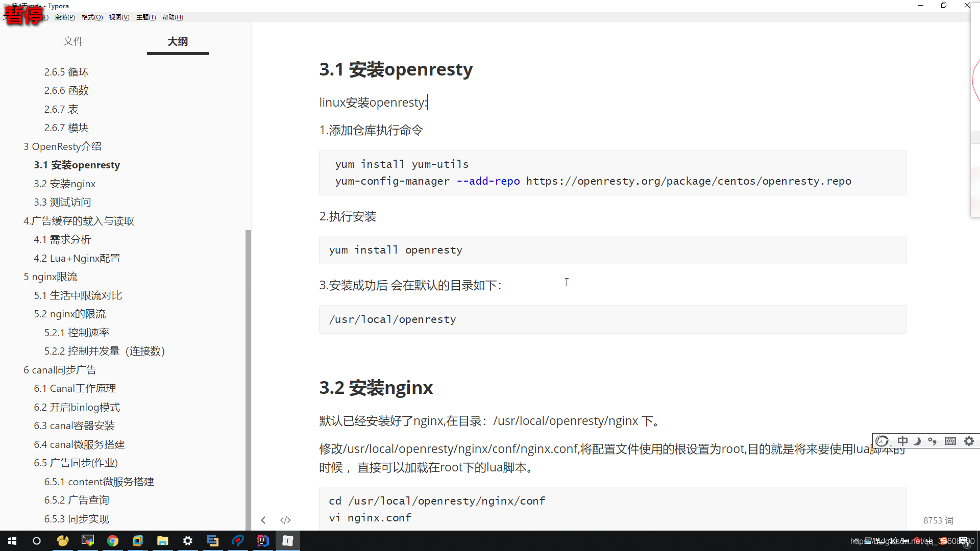980x551 pixels.
Task: Go to 6.5.3 同步实现 outline entry
Action: pyautogui.click(x=77, y=519)
